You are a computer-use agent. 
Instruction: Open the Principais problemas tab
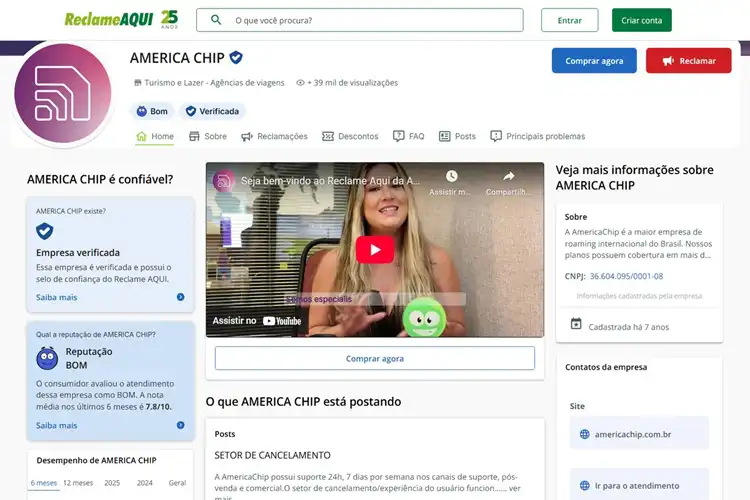pyautogui.click(x=537, y=136)
